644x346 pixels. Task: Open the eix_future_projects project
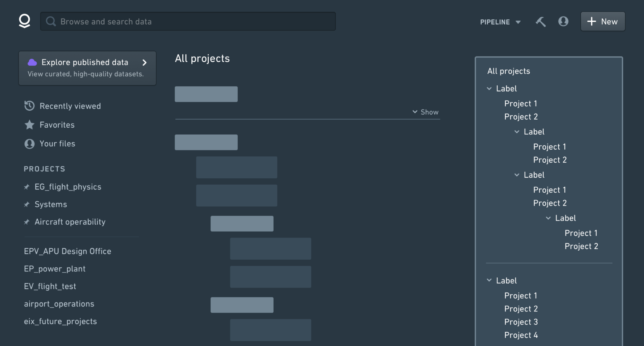(x=60, y=322)
